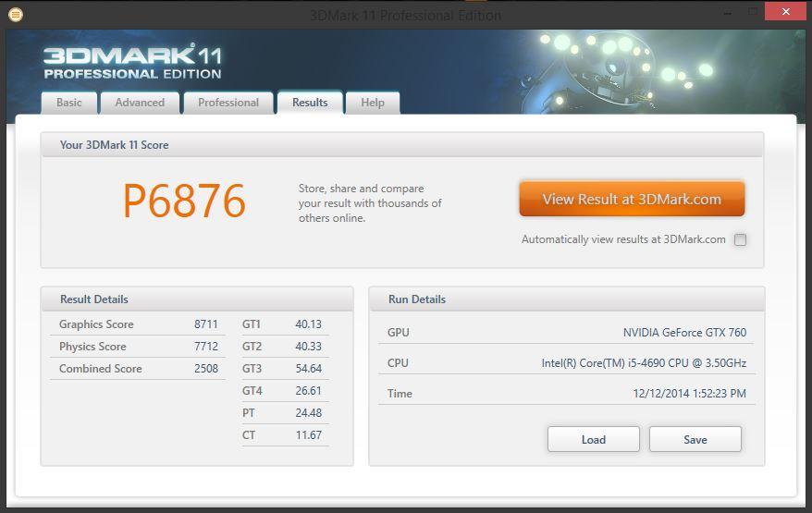The image size is (812, 513).
Task: Click the PT value 24.48
Action: click(x=308, y=413)
